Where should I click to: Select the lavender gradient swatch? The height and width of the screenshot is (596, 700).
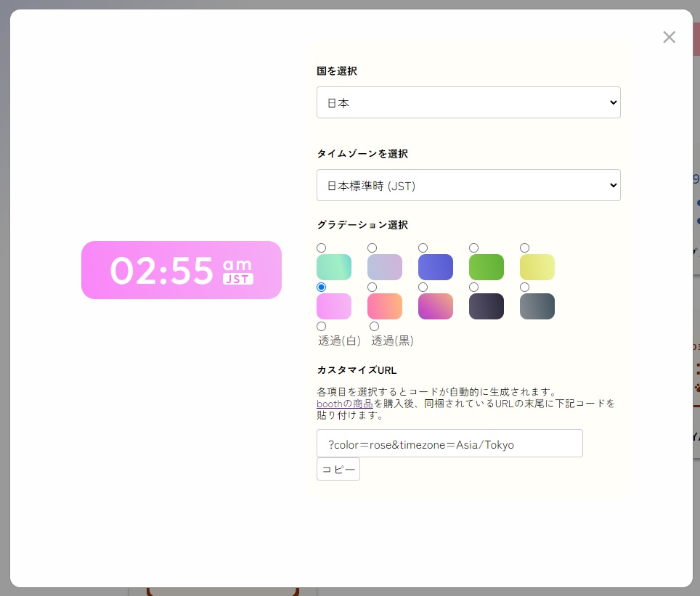coord(384,267)
